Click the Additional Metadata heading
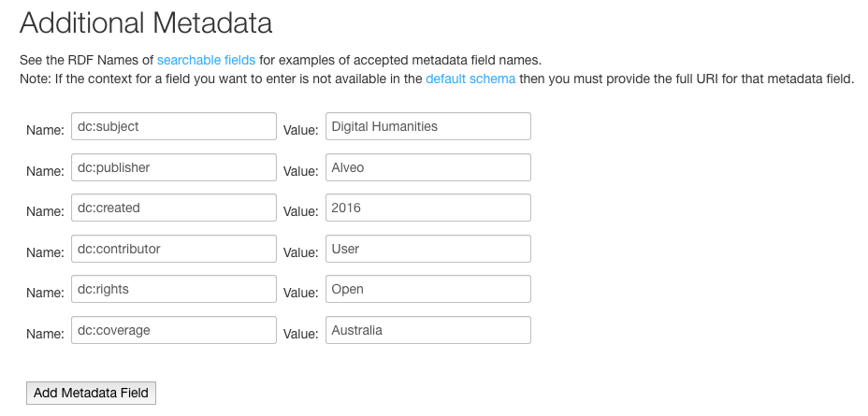 pos(146,23)
